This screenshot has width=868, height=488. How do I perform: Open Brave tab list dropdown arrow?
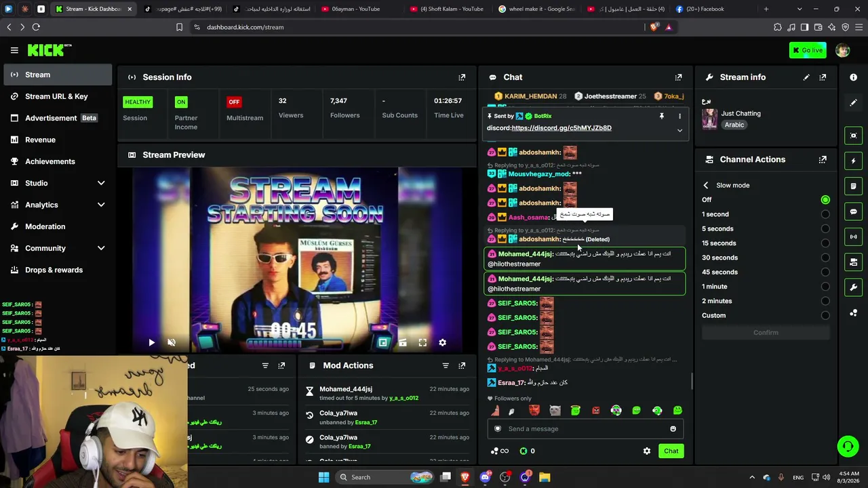pyautogui.click(x=800, y=9)
